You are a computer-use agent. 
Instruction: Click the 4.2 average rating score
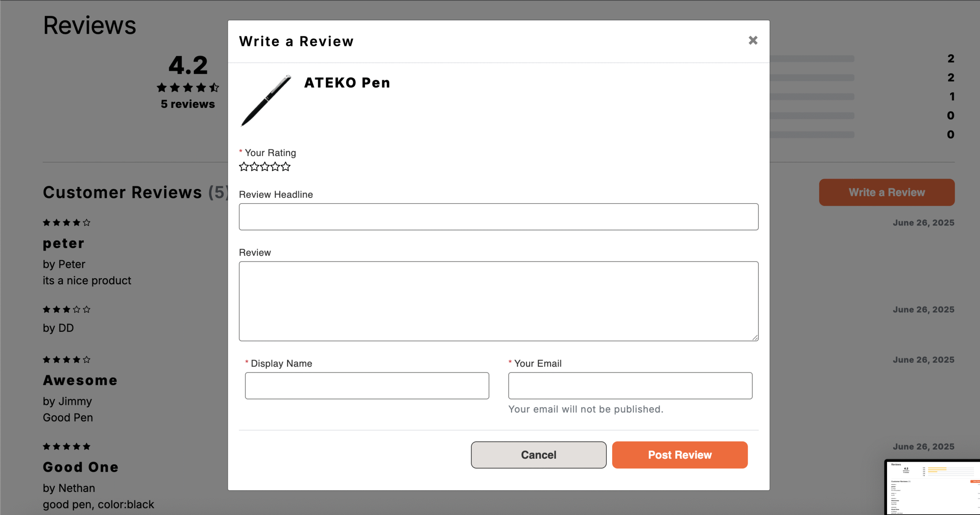188,65
